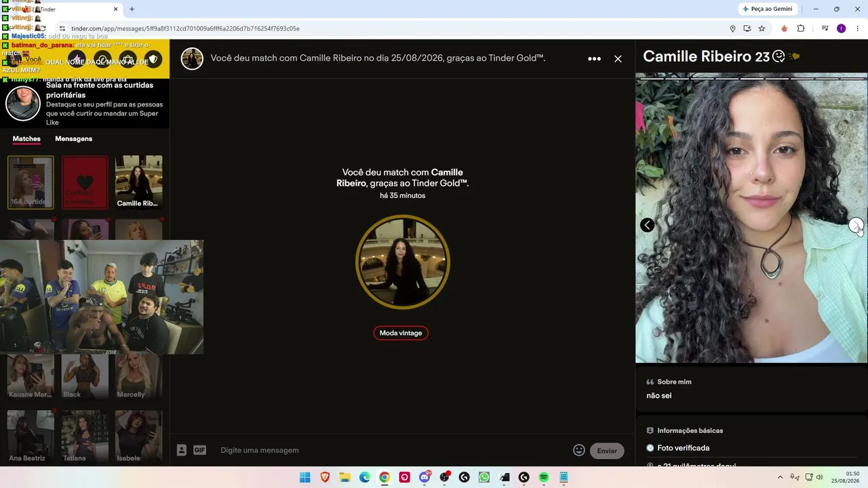Screen dimensions: 868x488
Task: Focus the Digite uma mensagem field
Action: tap(393, 450)
